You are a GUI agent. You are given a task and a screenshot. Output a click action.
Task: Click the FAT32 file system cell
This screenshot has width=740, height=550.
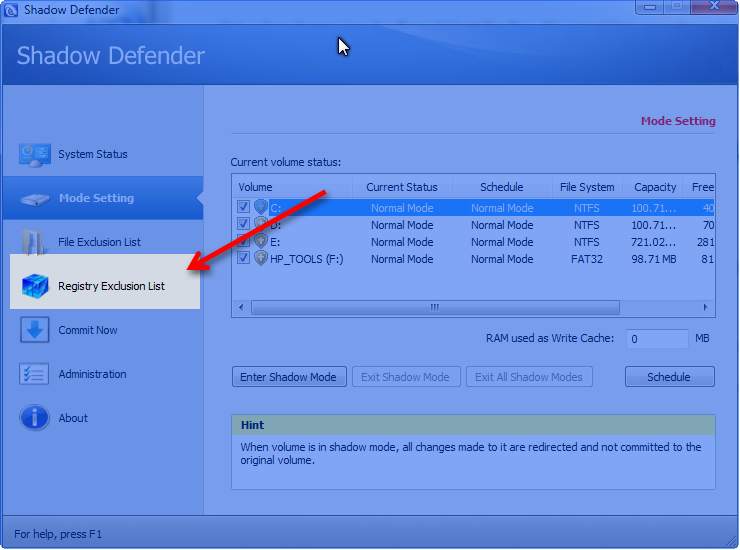[x=587, y=259]
